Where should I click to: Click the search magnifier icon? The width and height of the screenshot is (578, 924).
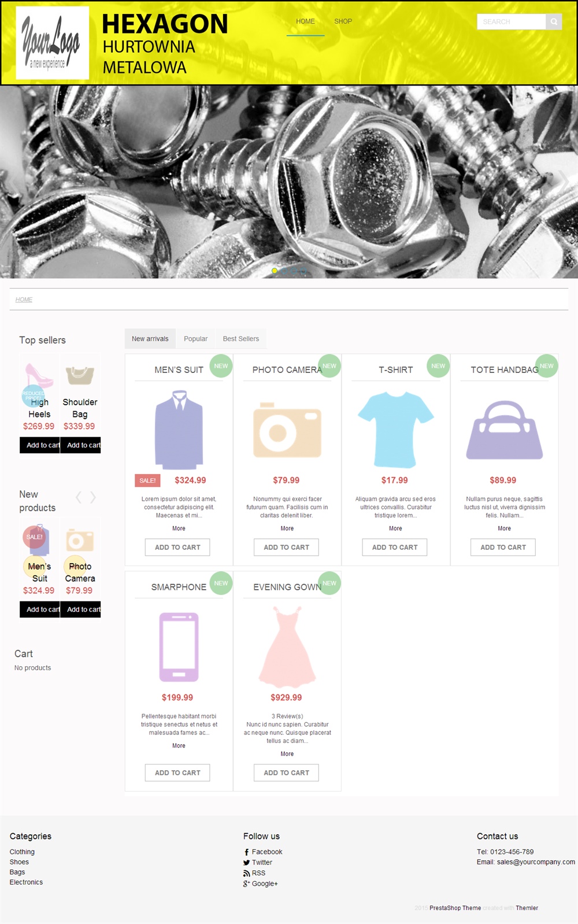point(554,22)
